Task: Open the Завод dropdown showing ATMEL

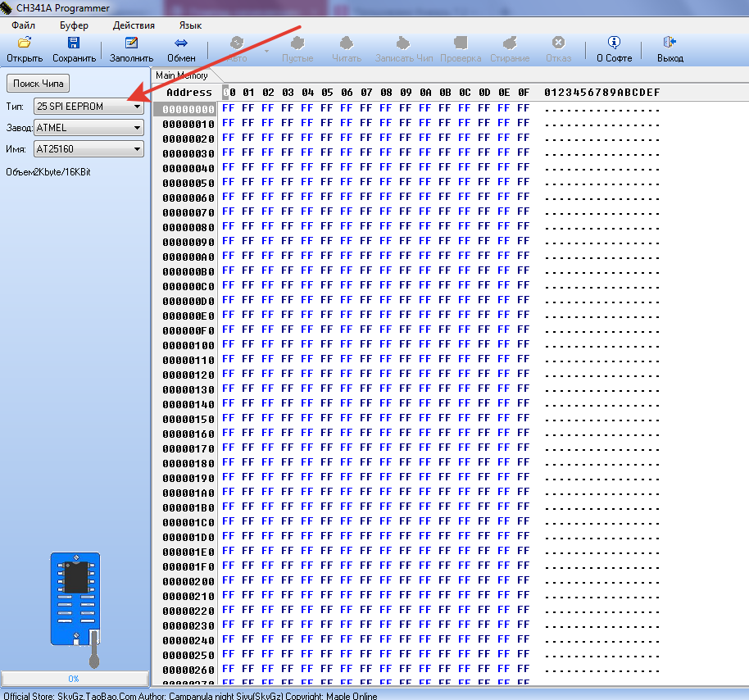Action: [89, 128]
